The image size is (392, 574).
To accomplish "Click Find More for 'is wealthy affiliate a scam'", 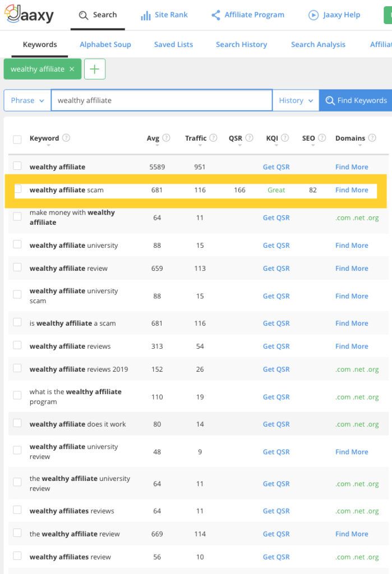I will [352, 323].
